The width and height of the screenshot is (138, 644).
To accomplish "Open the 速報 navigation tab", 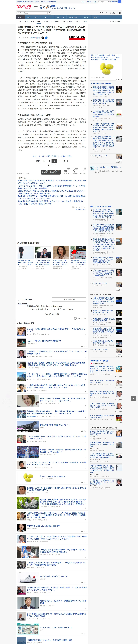I will [x=28, y=17].
